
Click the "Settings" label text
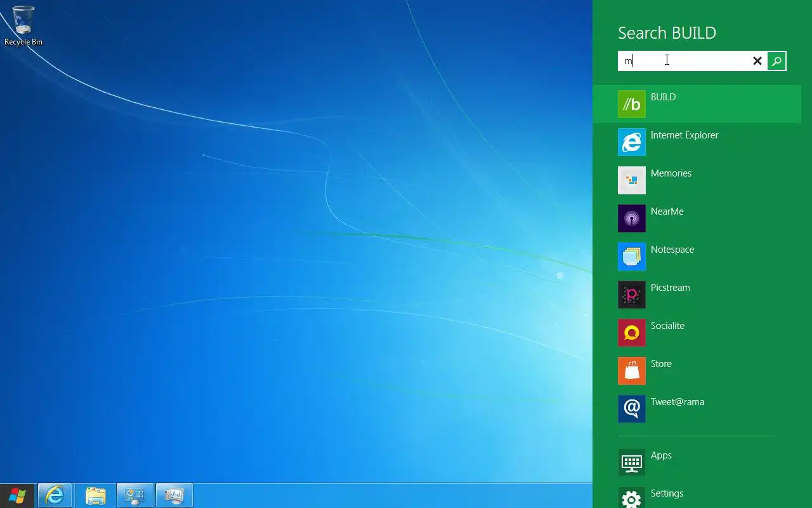tap(667, 493)
